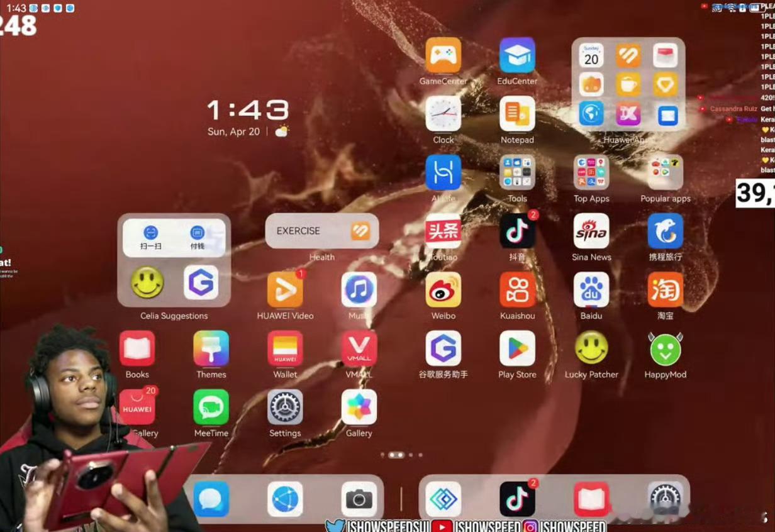This screenshot has height=532, width=775.
Task: Jump to the last page dot
Action: tap(420, 455)
